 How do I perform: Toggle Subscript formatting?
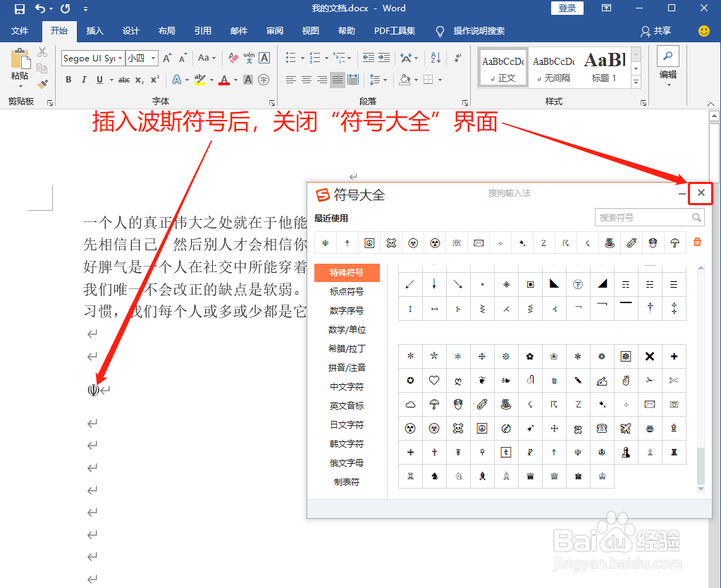140,80
